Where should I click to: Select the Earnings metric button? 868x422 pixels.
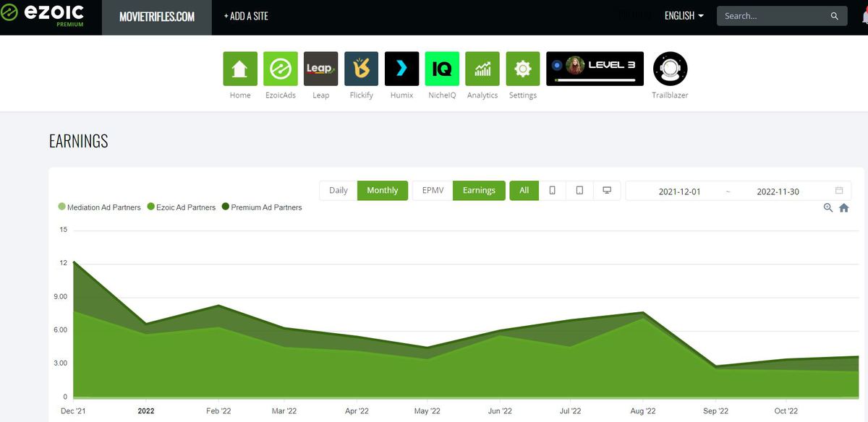[x=480, y=191]
